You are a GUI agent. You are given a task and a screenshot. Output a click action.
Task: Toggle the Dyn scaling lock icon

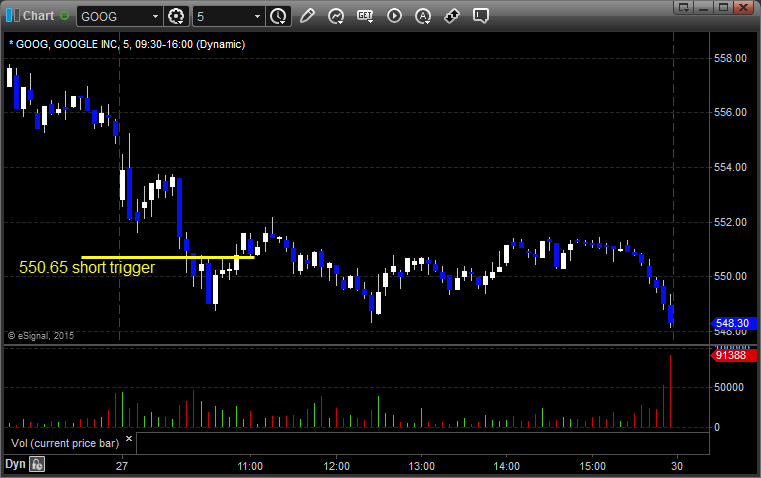tap(37, 464)
